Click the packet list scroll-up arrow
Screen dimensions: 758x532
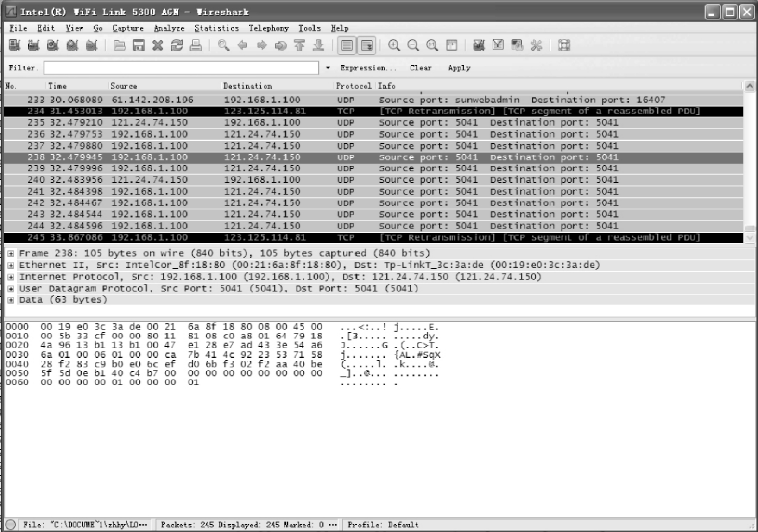tap(749, 86)
